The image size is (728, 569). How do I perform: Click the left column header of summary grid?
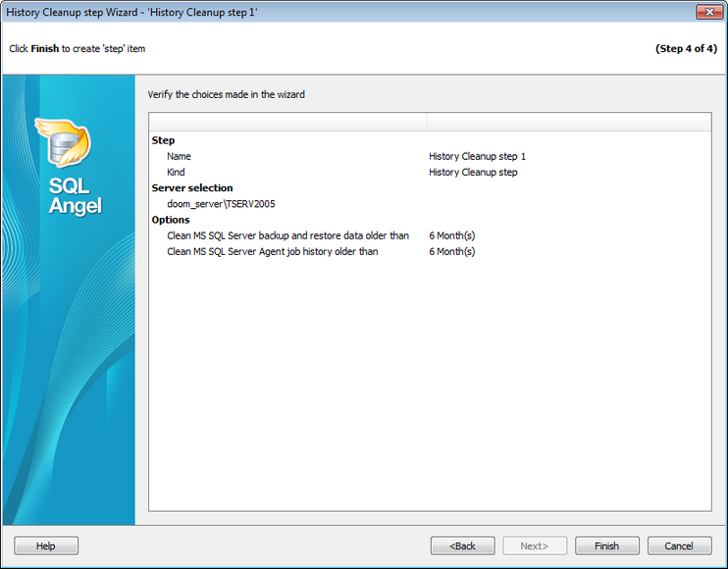287,123
